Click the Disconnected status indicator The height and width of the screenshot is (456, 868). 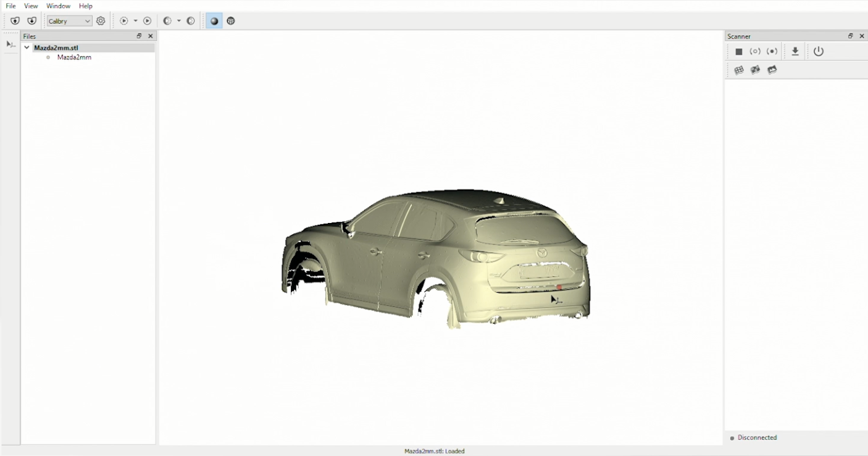(753, 437)
